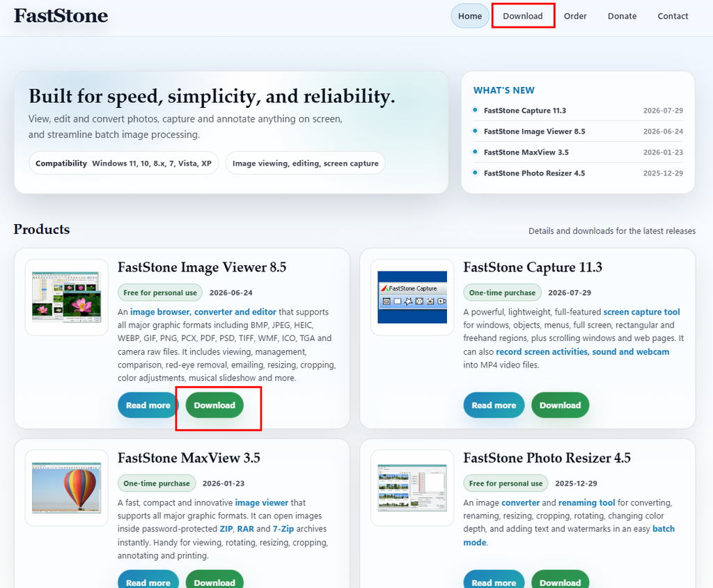This screenshot has width=713, height=588.
Task: Click the 2025-12-29 date in What's New
Action: 663,173
